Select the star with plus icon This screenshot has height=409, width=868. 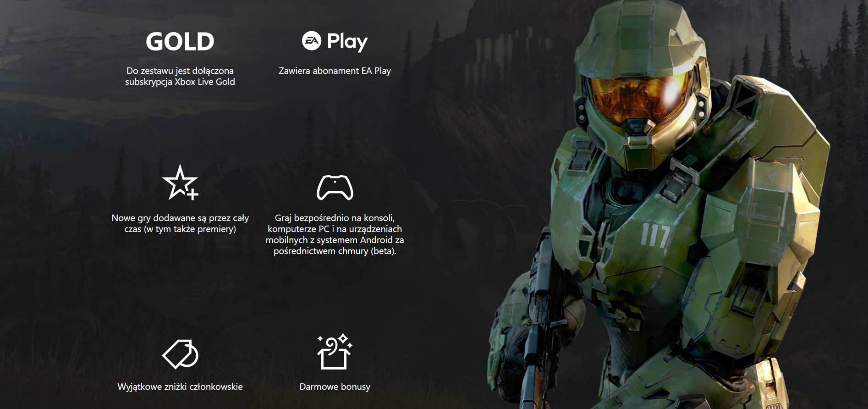coord(180,182)
